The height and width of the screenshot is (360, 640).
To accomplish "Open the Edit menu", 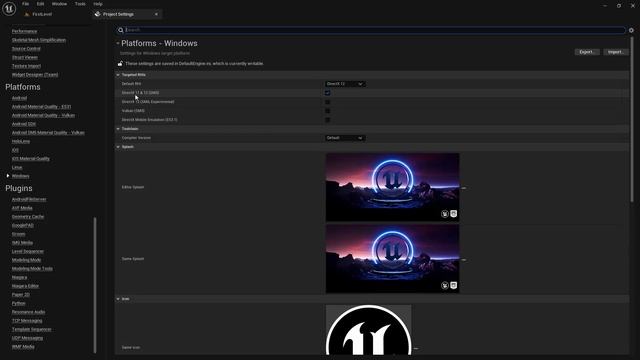I will point(40,4).
